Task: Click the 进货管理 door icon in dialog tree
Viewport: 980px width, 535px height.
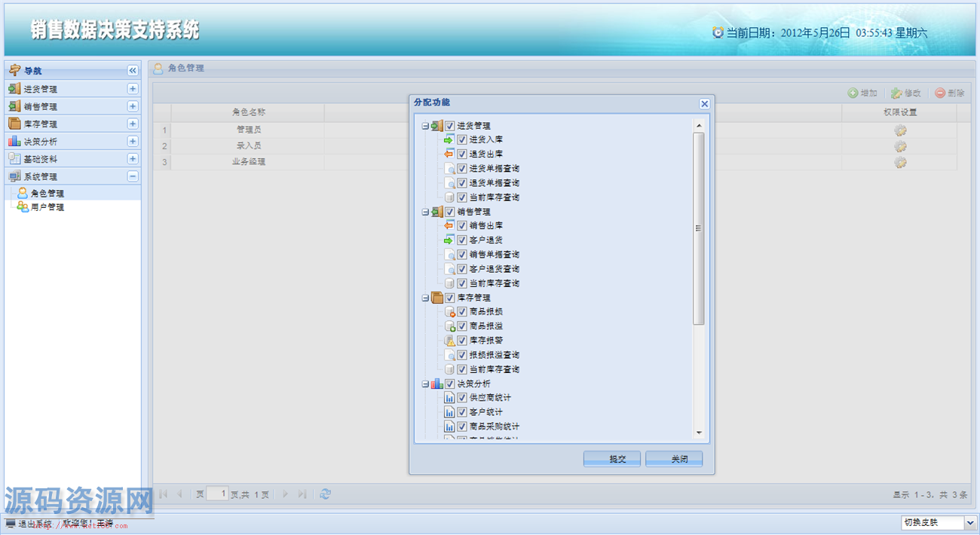Action: click(x=437, y=126)
